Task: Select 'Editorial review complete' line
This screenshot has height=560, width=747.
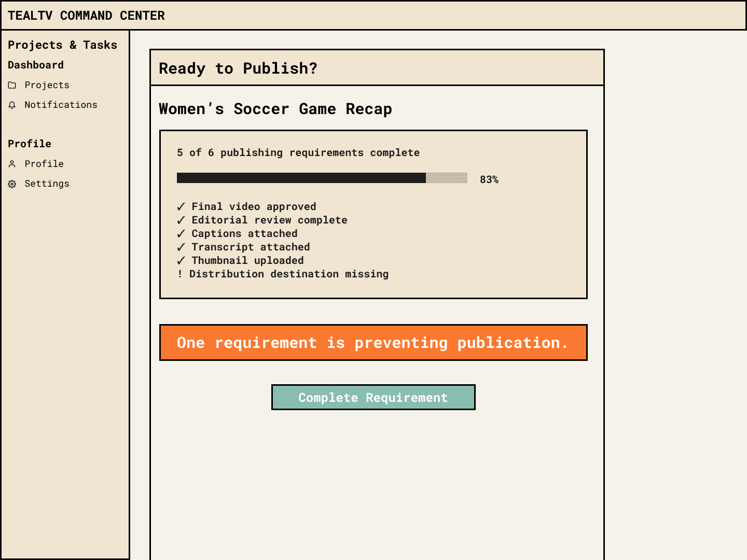Action: [262, 220]
